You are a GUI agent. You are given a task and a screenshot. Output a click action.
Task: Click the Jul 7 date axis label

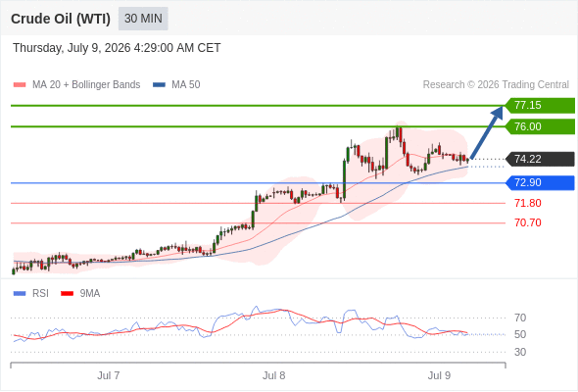109,375
